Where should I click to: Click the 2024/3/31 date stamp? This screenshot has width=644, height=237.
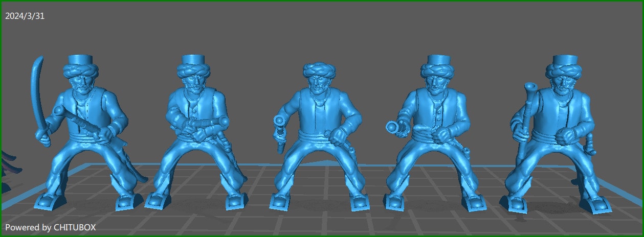pyautogui.click(x=25, y=16)
